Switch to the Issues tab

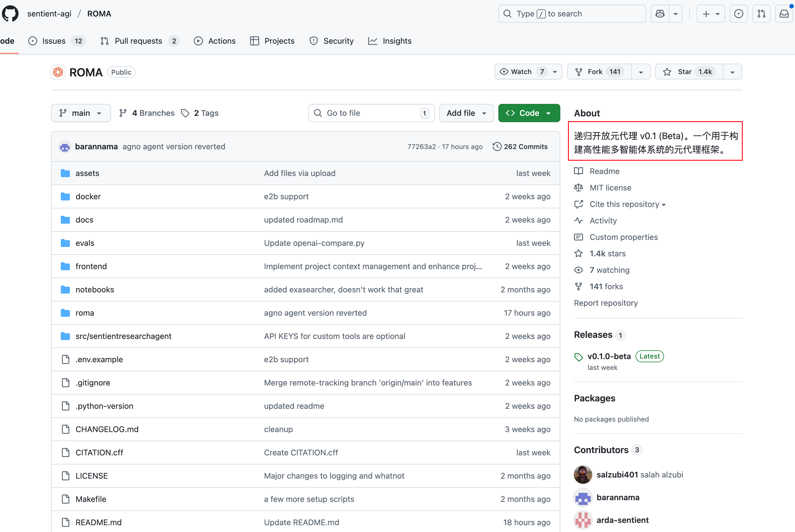(54, 41)
